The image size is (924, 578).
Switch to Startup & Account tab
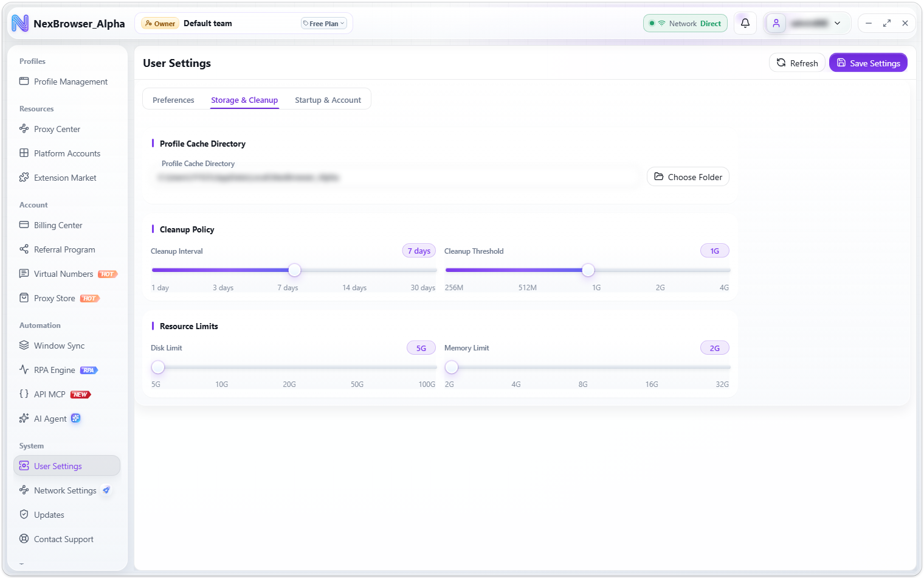328,100
